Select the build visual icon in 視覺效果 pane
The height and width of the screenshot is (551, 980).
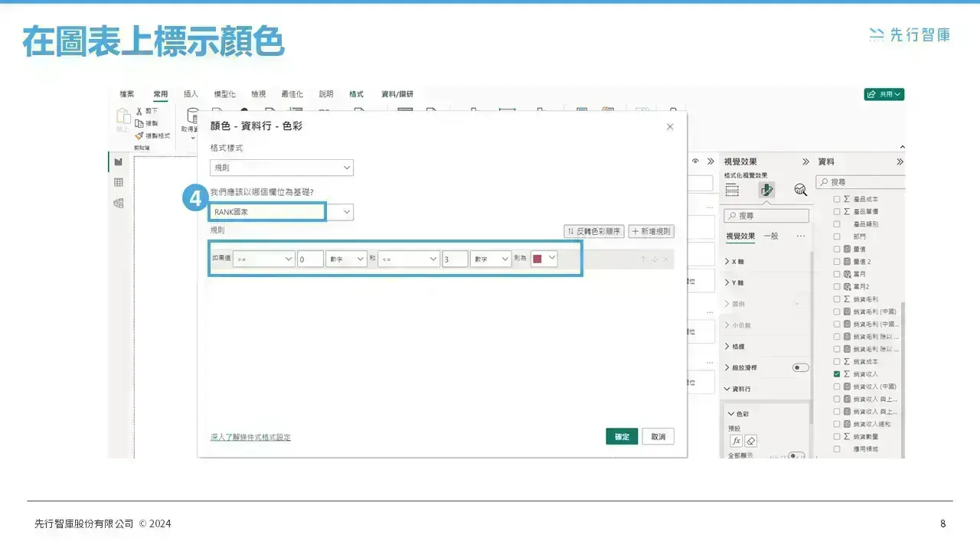[x=732, y=190]
